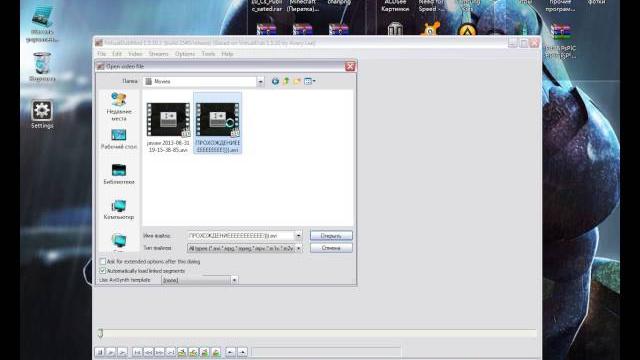Toggle Automatically load linked segments checkbox
640x360 pixels.
click(x=103, y=271)
